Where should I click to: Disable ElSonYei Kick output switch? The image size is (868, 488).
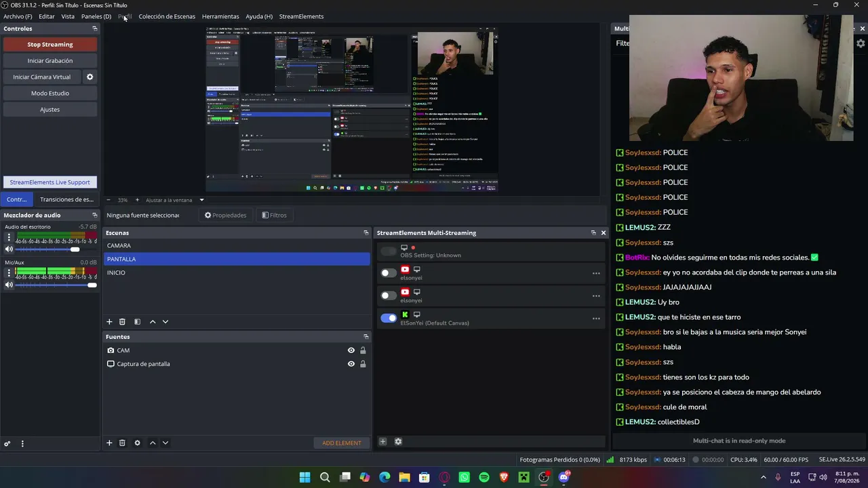pos(389,318)
